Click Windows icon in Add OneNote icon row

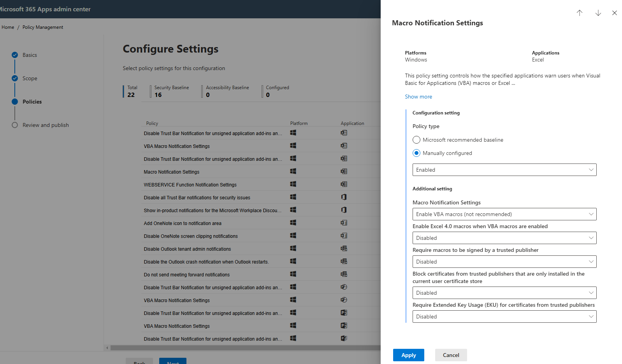(x=293, y=223)
